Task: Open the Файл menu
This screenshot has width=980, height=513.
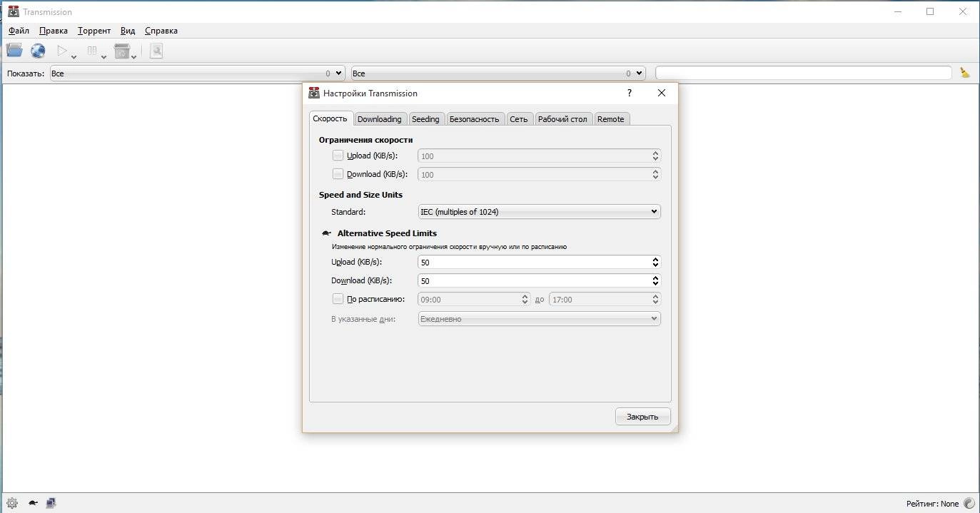Action: click(19, 31)
